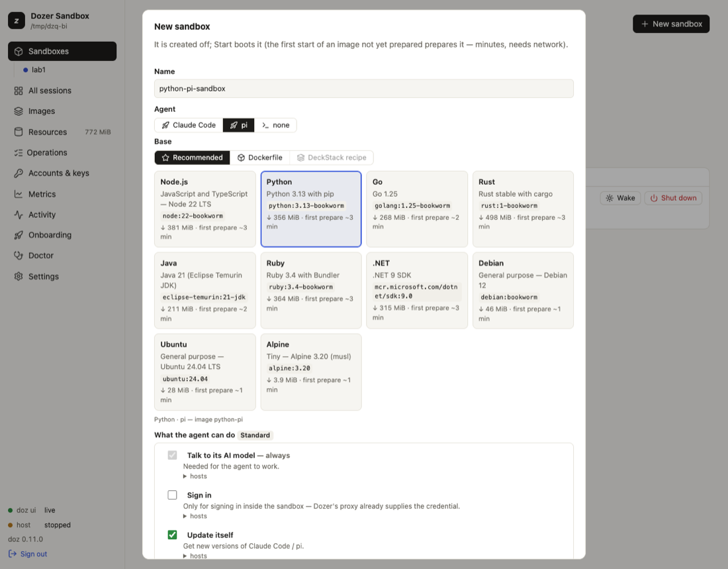728x569 pixels.
Task: Enable the Sign in checkbox
Action: click(172, 495)
